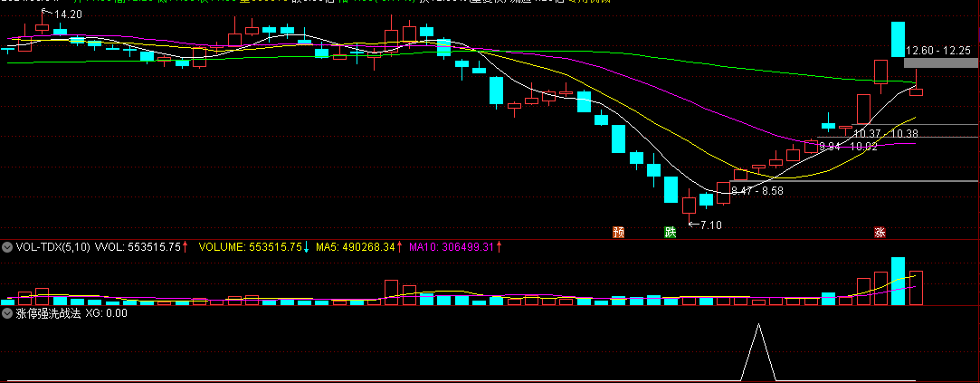Viewport: 980px width, 383px height.
Task: Click the green 跌 event marker
Action: [x=670, y=233]
